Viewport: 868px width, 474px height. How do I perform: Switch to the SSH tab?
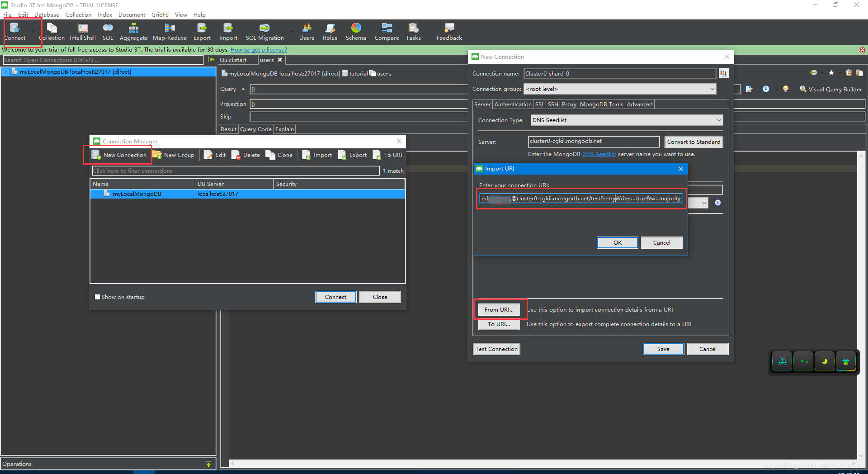[x=553, y=104]
